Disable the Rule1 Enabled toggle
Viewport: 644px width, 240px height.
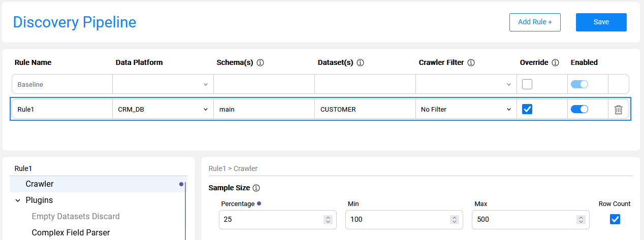coord(579,109)
